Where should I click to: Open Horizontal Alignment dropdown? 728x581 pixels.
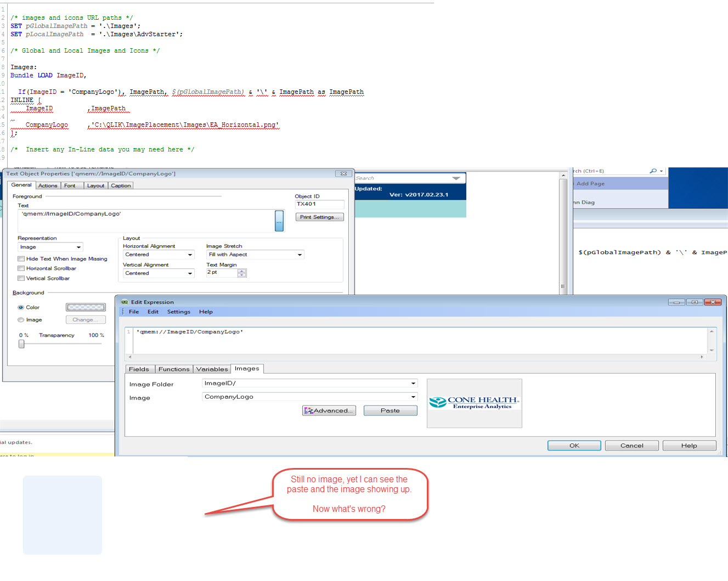tap(159, 255)
